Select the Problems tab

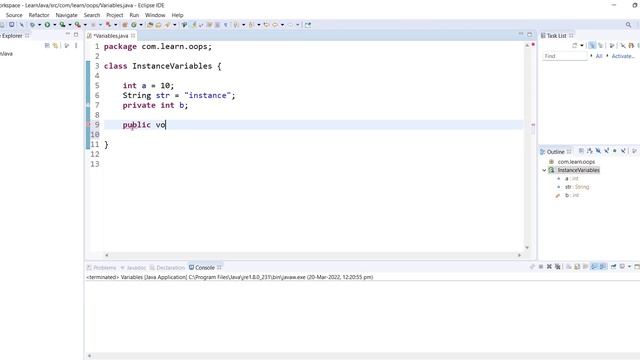102,268
